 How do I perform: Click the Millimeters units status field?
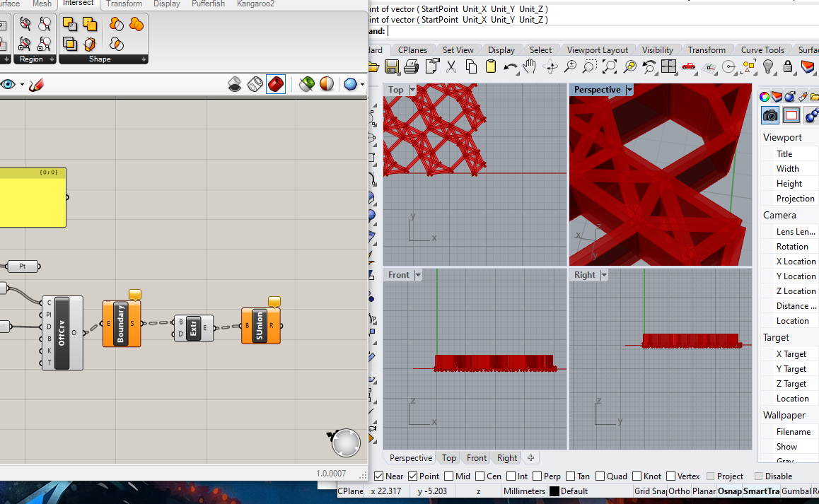[524, 491]
